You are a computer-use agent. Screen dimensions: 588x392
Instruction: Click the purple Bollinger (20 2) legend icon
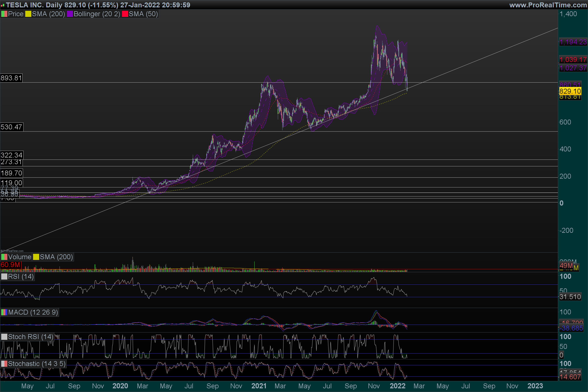(70, 14)
